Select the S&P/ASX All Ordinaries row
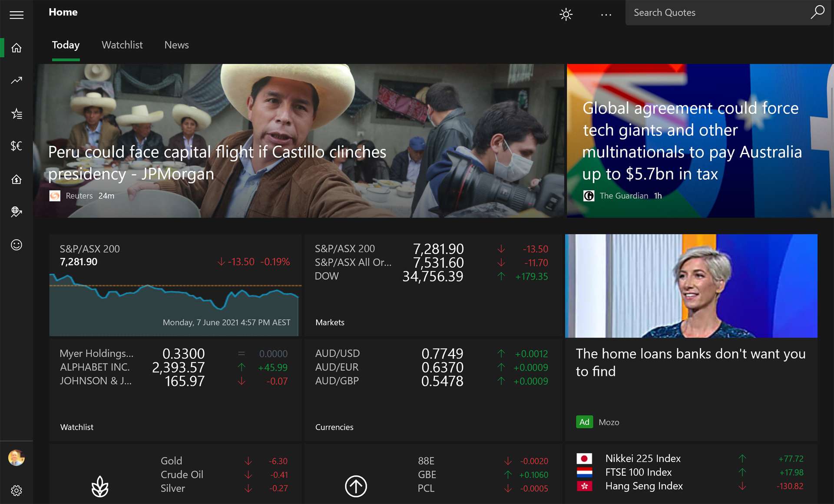 tap(431, 263)
